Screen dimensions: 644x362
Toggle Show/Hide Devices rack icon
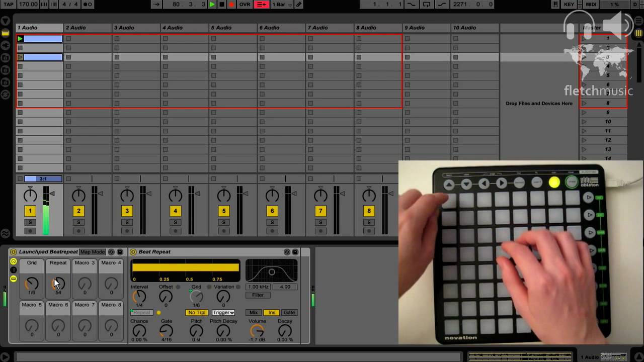point(14,279)
